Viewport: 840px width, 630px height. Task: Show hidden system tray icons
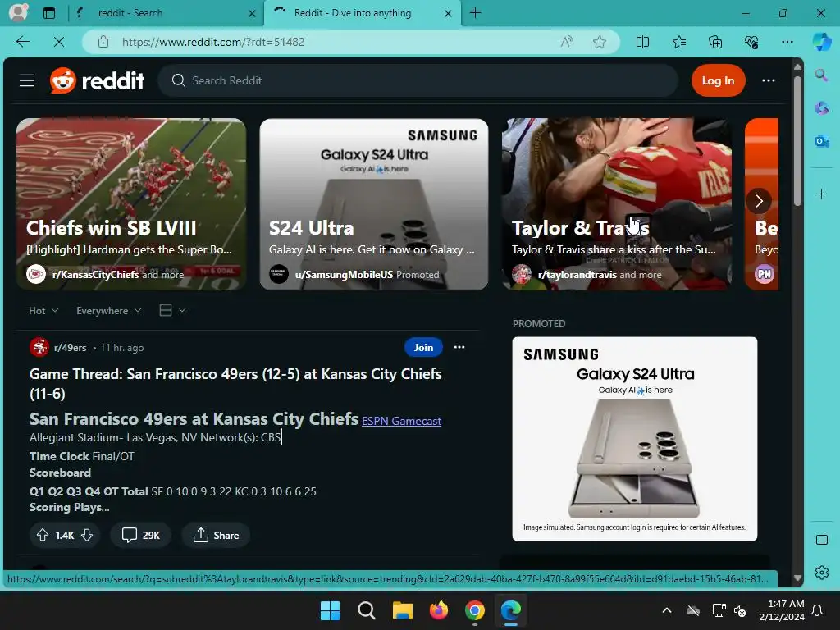point(667,610)
